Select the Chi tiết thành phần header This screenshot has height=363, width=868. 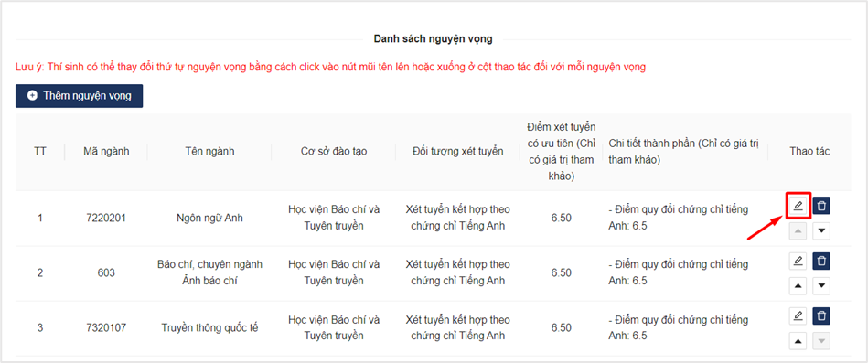[683, 152]
